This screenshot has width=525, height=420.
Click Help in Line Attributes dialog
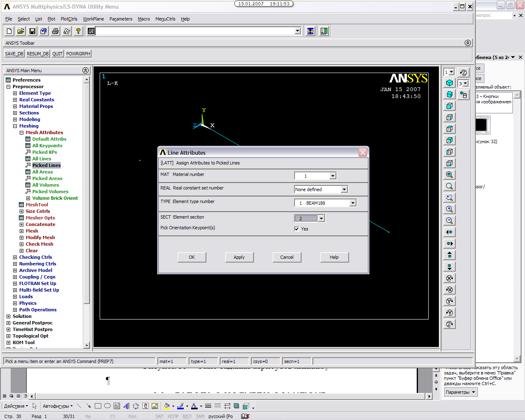tap(335, 257)
